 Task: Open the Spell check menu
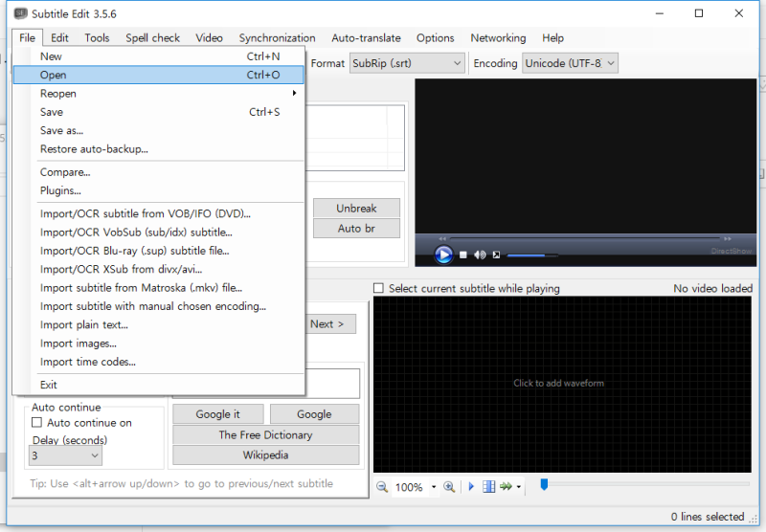click(x=152, y=38)
